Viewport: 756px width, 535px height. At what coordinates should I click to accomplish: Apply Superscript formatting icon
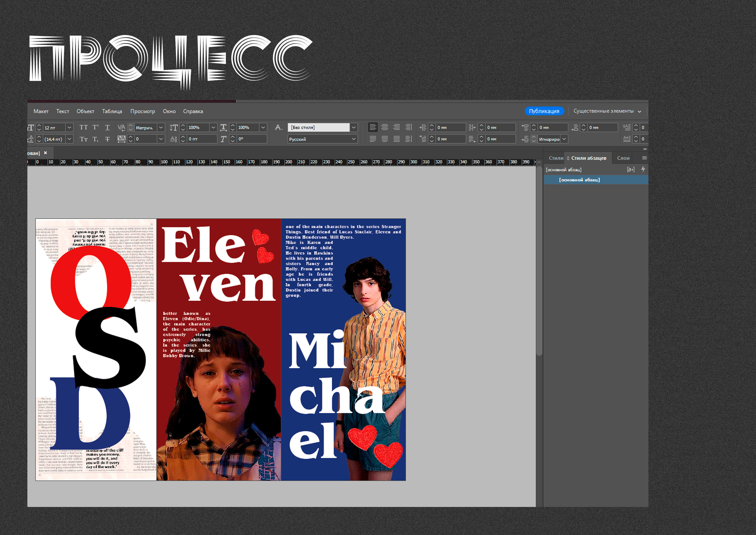point(95,127)
